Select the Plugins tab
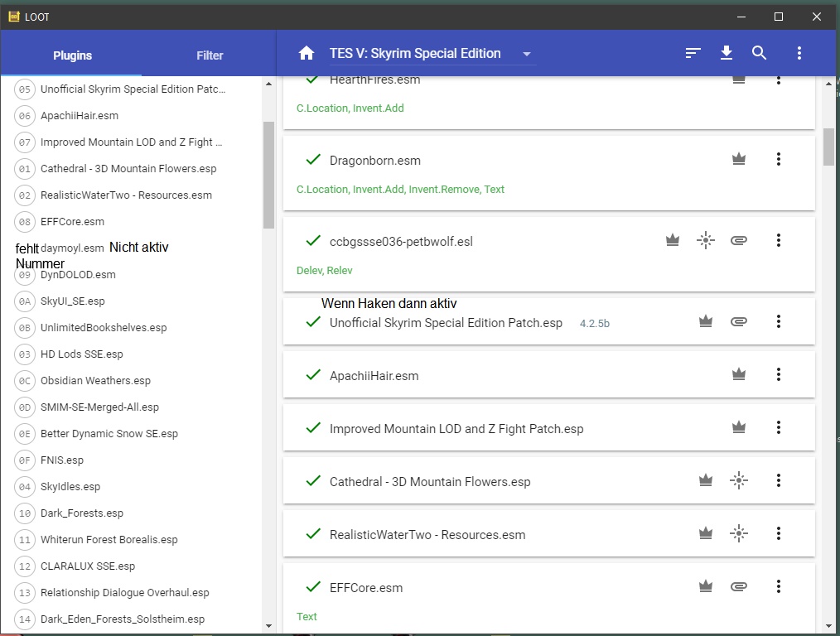The height and width of the screenshot is (636, 840). point(72,55)
